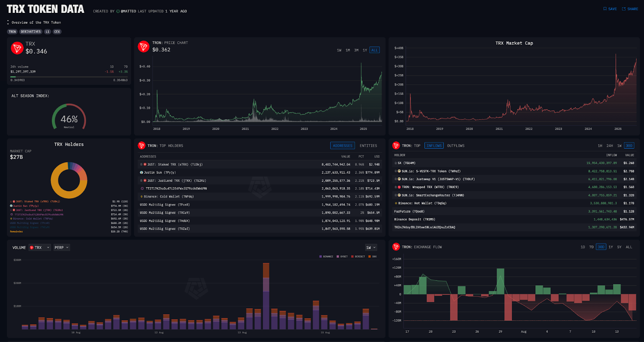This screenshot has height=342, width=644.
Task: Click the @MATTEO creator avatar icon
Action: coord(118,11)
